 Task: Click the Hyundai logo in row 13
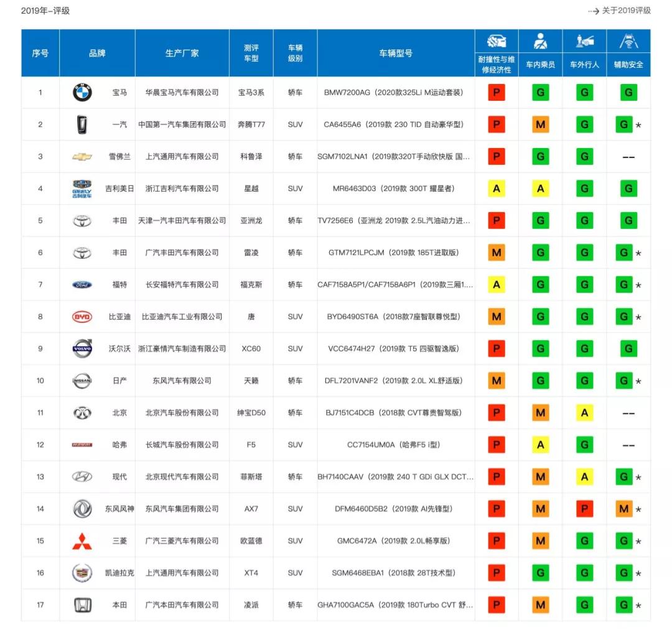click(82, 477)
